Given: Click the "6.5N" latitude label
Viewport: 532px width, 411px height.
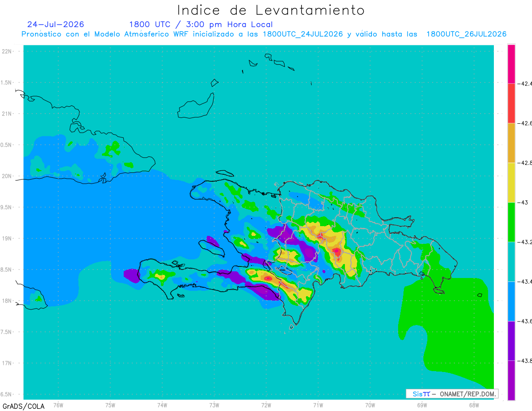Looking at the screenshot, I should coord(7,395).
